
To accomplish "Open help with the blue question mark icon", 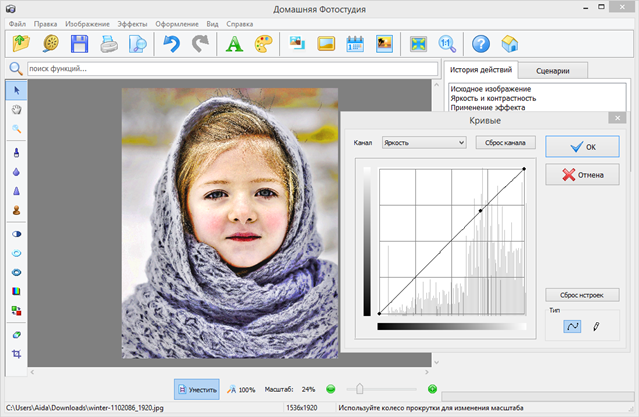I will (x=481, y=44).
